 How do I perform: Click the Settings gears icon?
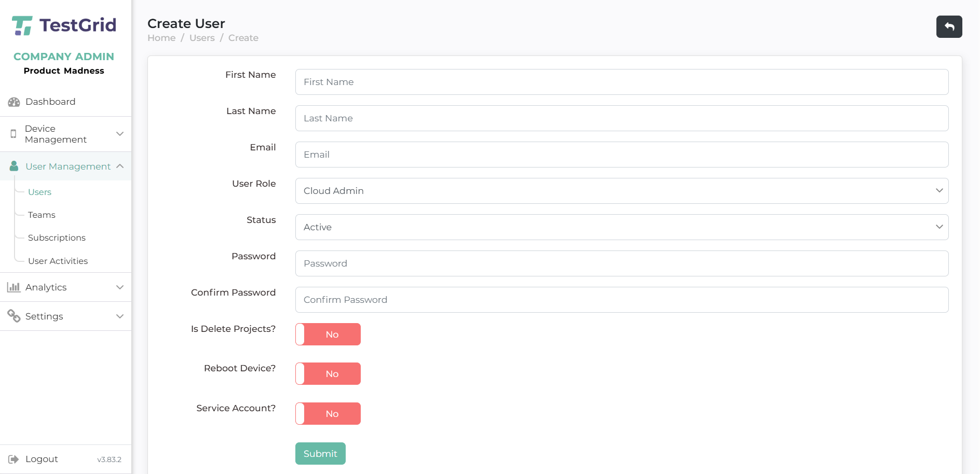click(13, 316)
